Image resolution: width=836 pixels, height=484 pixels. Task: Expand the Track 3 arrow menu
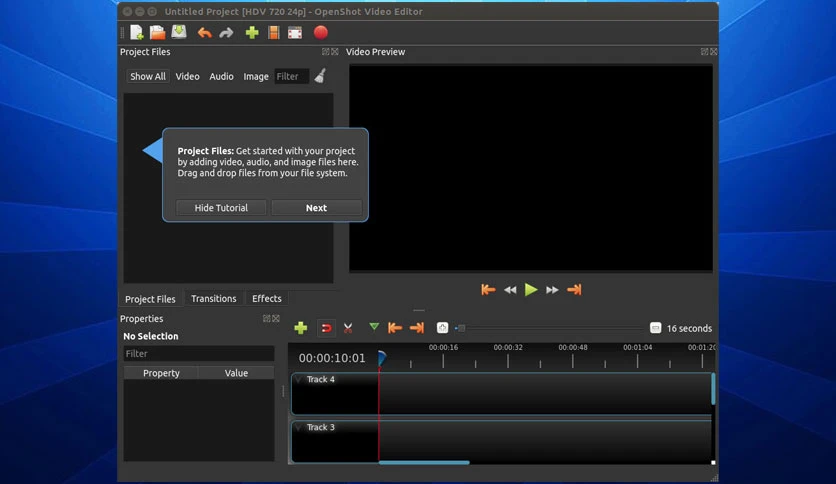(x=299, y=427)
